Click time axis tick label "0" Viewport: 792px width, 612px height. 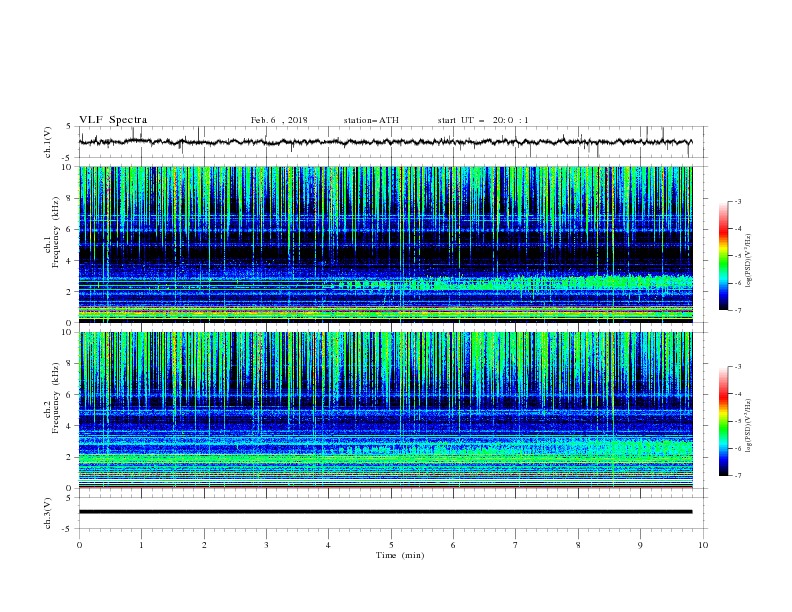pyautogui.click(x=79, y=545)
